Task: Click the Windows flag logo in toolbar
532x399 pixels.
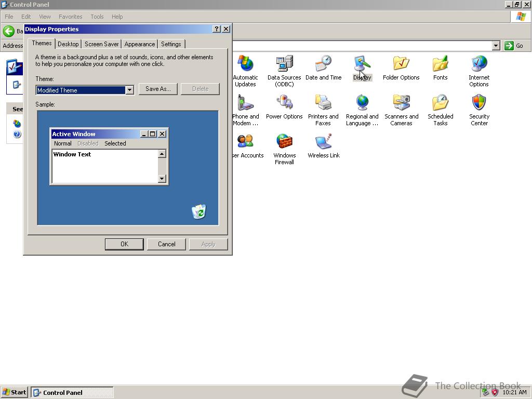Action: click(x=521, y=17)
